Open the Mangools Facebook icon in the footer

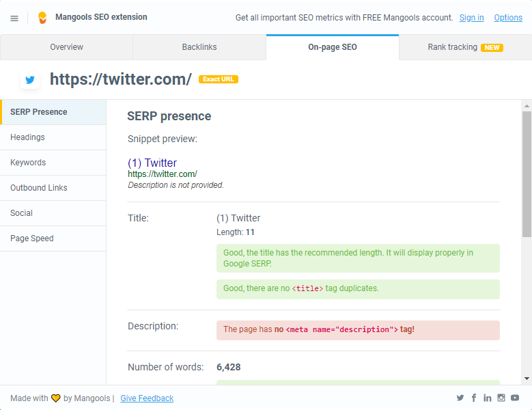click(474, 398)
